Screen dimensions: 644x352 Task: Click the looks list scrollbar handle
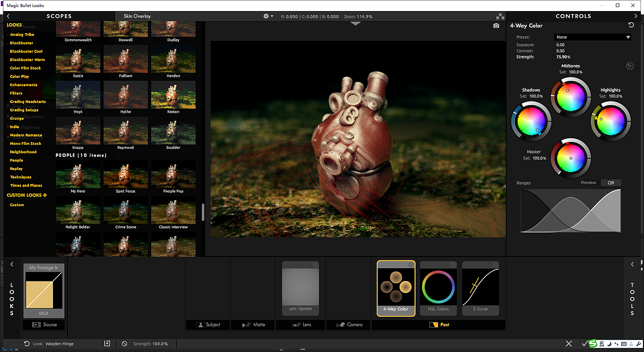pyautogui.click(x=203, y=212)
